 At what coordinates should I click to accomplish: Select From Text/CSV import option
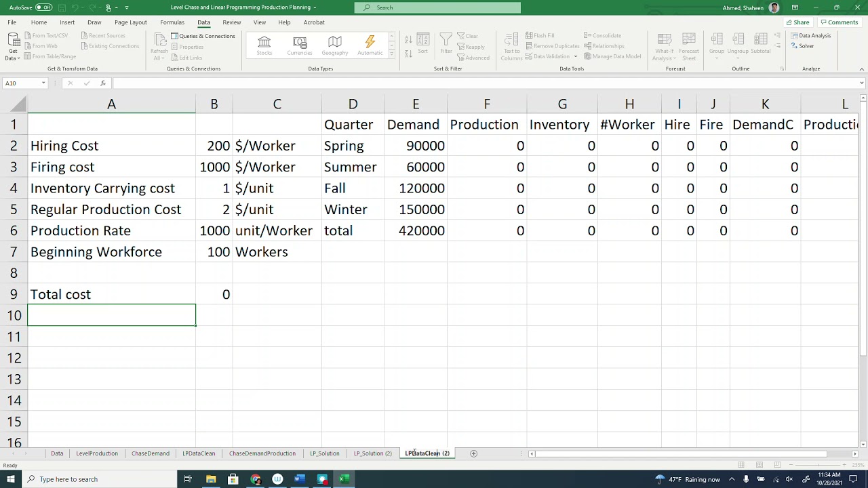click(x=46, y=35)
